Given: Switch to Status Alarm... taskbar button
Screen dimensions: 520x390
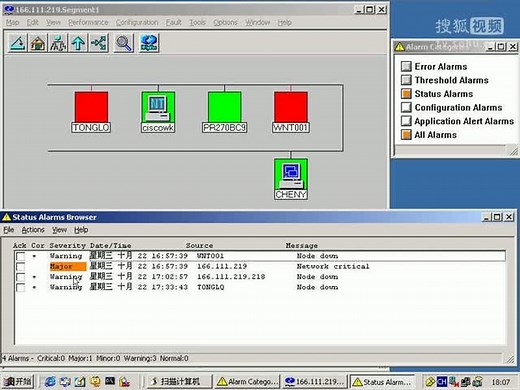Looking at the screenshot, I should click(x=382, y=381).
